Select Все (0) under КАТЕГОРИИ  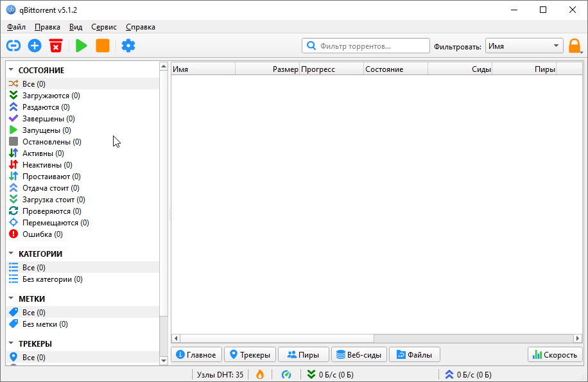(83, 267)
